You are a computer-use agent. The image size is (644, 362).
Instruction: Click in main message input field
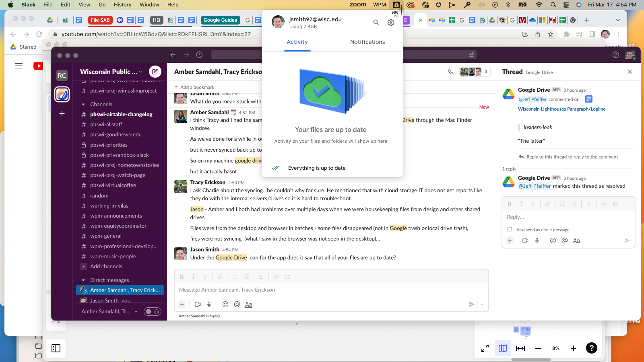[x=331, y=290]
